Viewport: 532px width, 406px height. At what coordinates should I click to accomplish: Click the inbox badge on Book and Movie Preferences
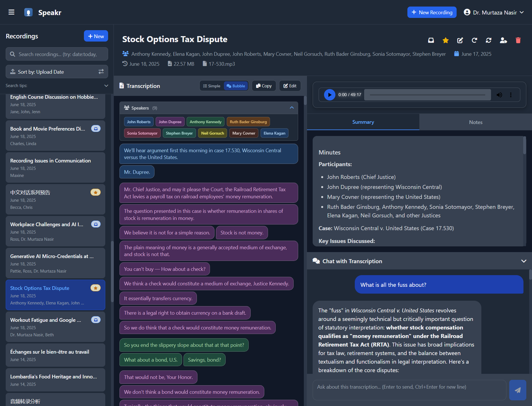click(96, 129)
